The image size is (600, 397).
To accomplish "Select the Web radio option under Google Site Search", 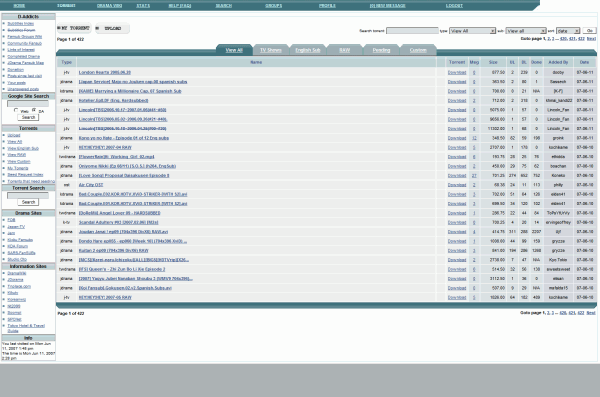I will click(x=16, y=110).
